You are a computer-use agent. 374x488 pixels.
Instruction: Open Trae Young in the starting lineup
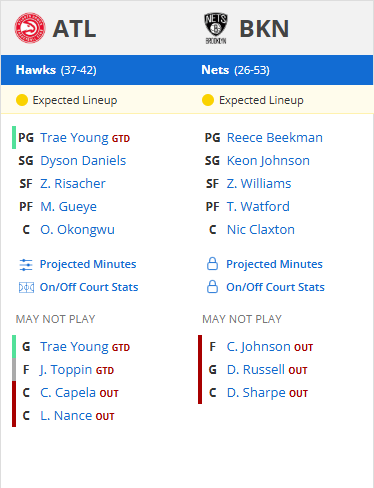(x=74, y=138)
